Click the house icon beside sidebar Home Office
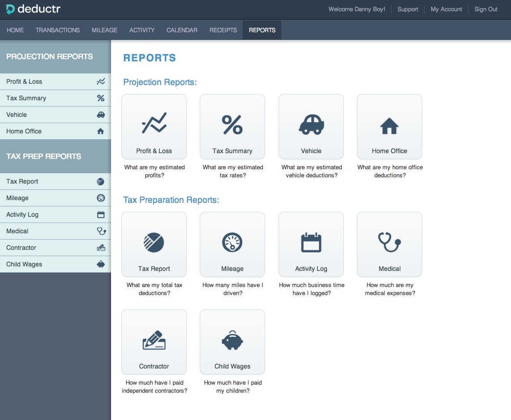Image resolution: width=511 pixels, height=420 pixels. pos(100,131)
